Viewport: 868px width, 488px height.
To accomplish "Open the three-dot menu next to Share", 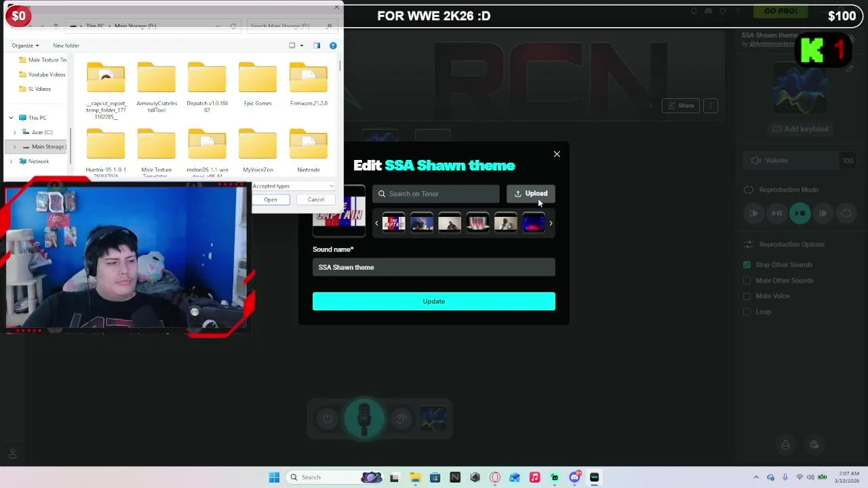I will pyautogui.click(x=711, y=106).
